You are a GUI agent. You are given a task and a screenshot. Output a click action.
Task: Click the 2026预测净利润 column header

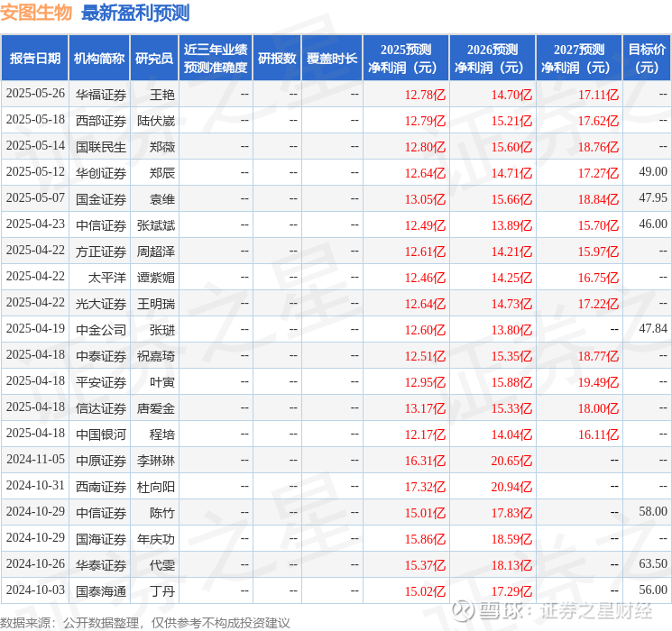492,58
